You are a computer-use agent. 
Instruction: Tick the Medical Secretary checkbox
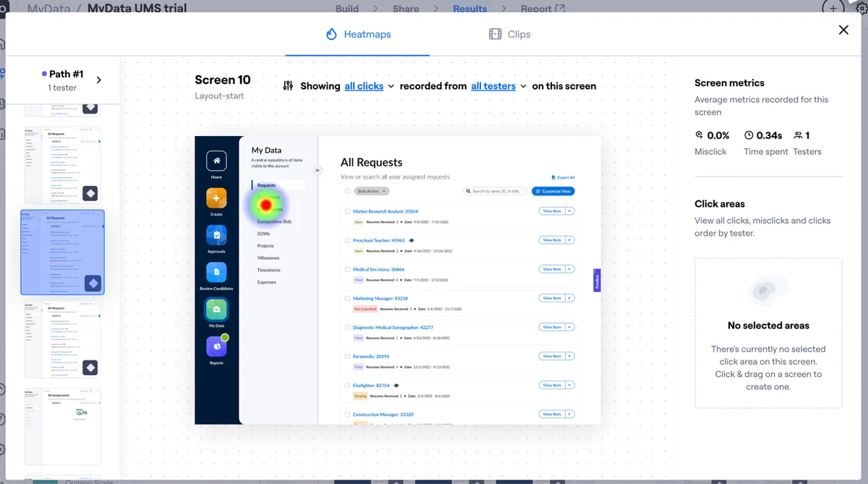click(x=347, y=269)
